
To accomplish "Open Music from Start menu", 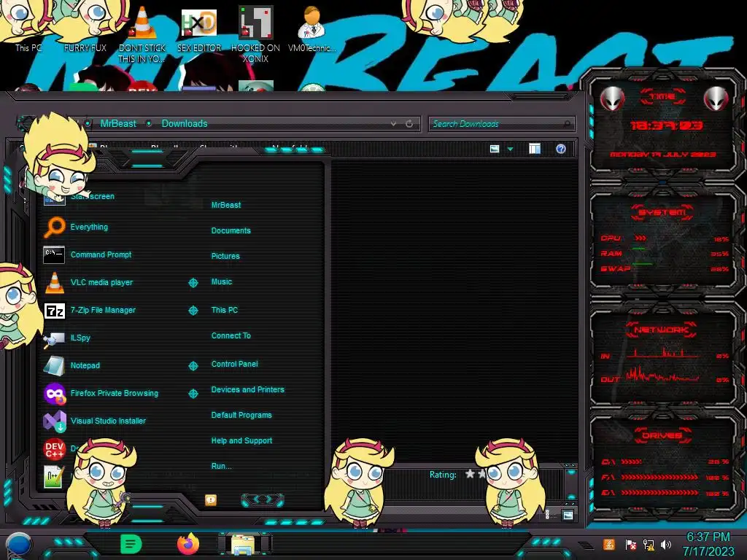I will click(x=222, y=281).
